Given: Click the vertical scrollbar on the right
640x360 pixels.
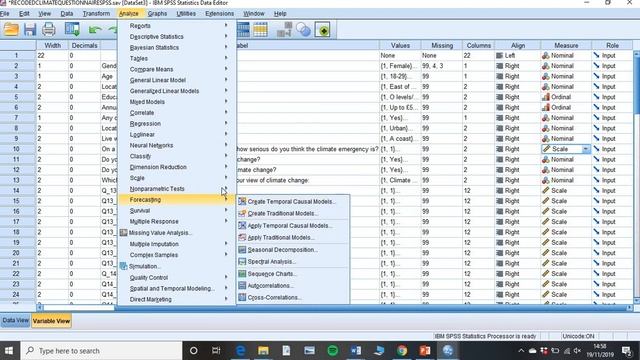Looking at the screenshot, I should 636,176.
